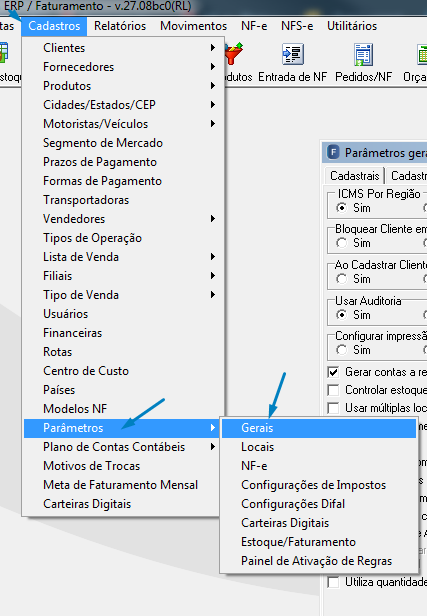
Task: Enable the Usar múltiplas locais checkbox
Action: pos(333,408)
